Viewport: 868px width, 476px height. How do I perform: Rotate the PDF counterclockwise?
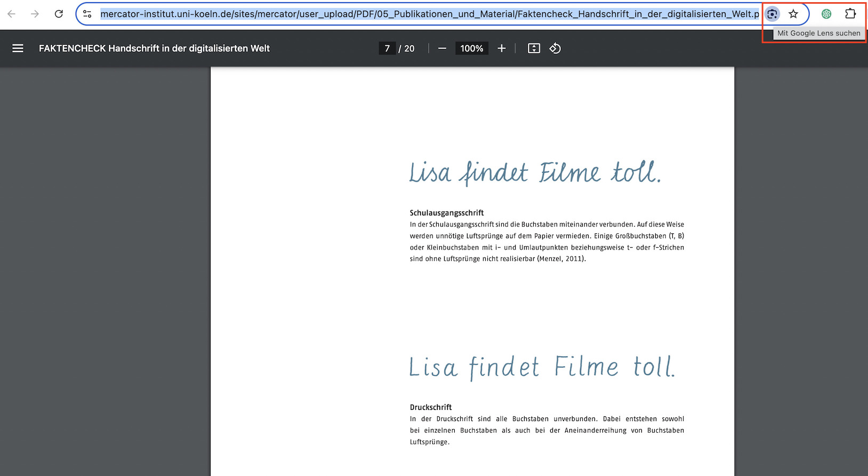pos(555,49)
